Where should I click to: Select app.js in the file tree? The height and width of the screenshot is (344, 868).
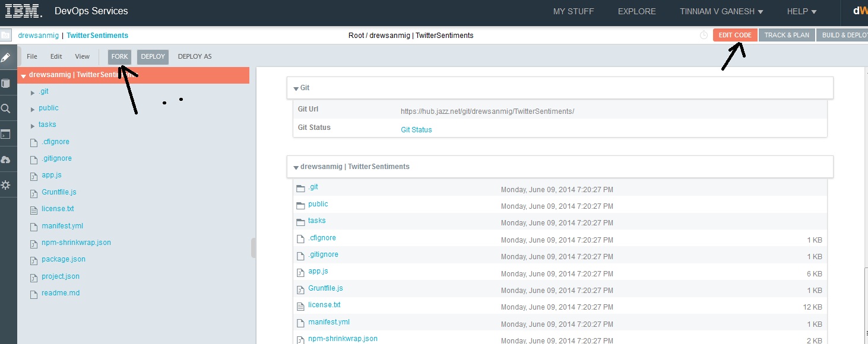pos(52,175)
